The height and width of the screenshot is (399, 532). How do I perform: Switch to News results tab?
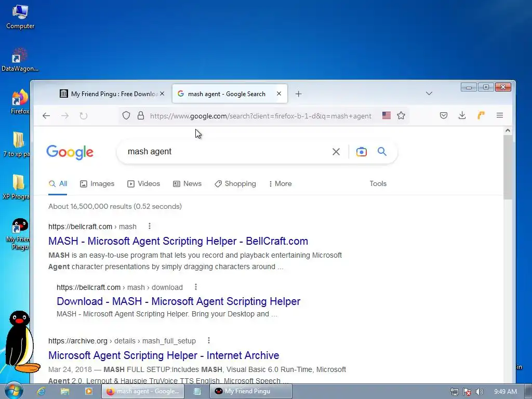(187, 183)
